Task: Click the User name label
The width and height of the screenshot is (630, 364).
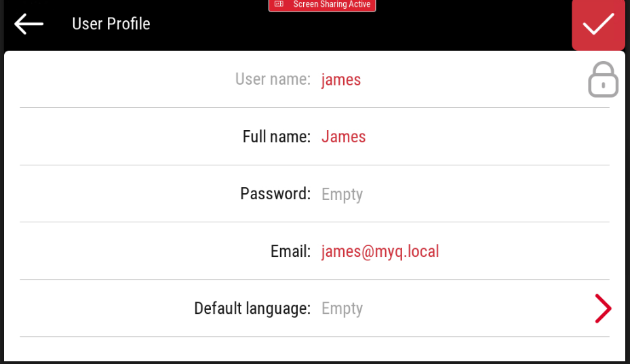Action: [272, 79]
